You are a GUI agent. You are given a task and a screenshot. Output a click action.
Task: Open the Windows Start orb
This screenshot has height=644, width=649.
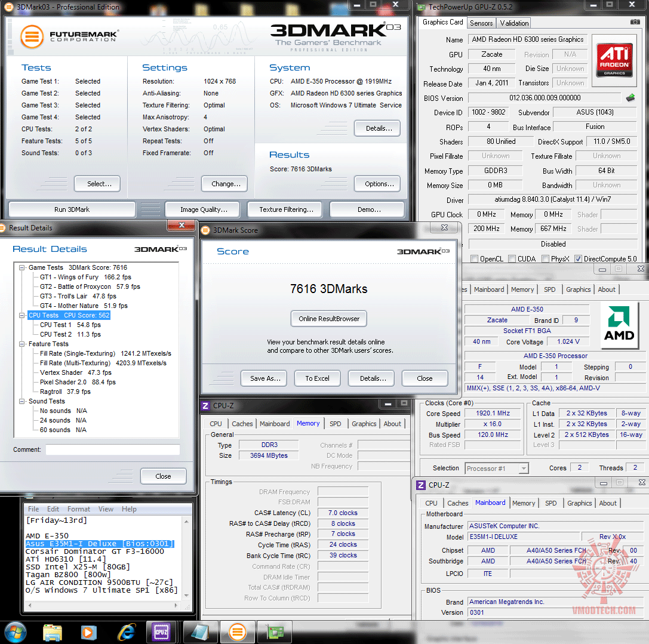(x=16, y=632)
